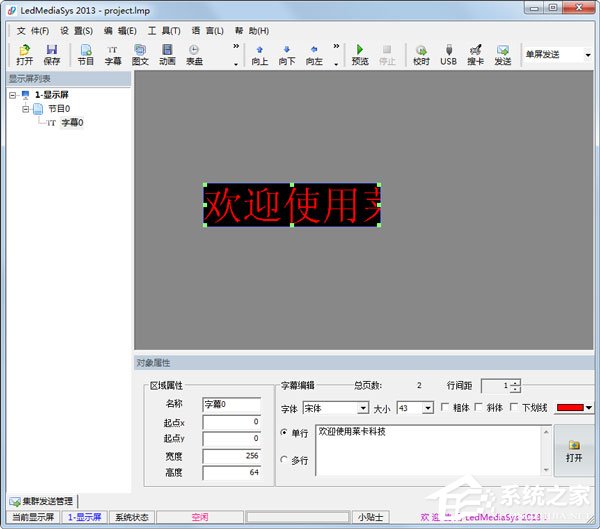600x529 pixels.
Task: Click the 打开 button beside text box
Action: [x=574, y=450]
